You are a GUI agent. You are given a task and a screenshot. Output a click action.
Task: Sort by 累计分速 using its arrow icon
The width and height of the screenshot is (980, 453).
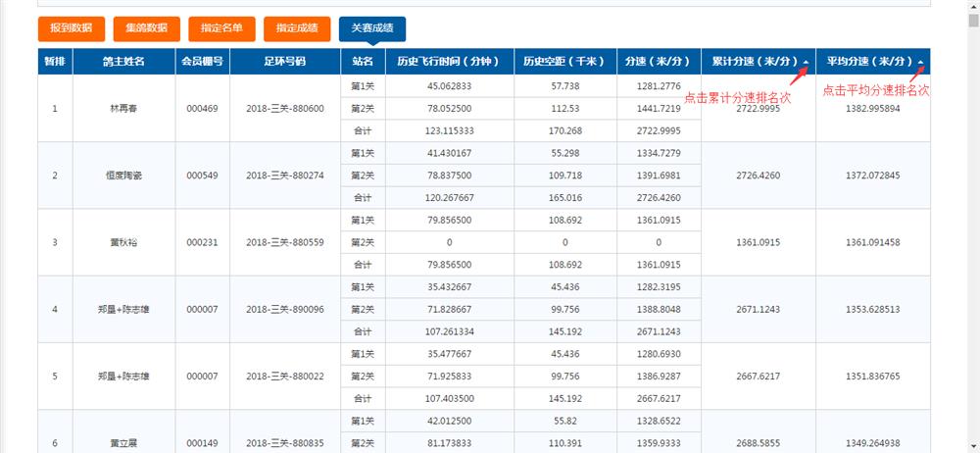tap(806, 62)
